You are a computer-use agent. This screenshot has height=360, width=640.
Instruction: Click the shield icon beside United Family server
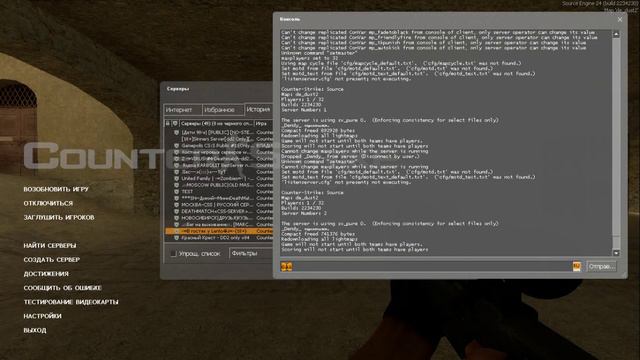tap(176, 178)
